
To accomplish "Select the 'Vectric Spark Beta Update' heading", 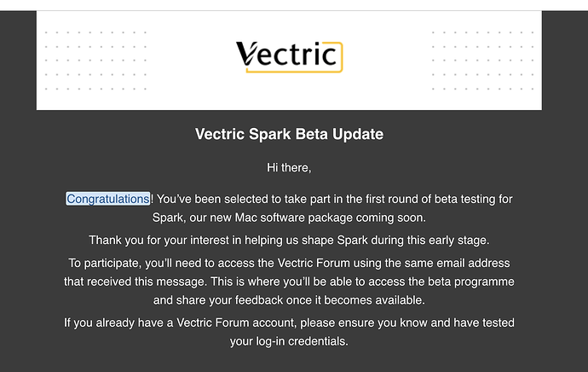I will pyautogui.click(x=289, y=134).
